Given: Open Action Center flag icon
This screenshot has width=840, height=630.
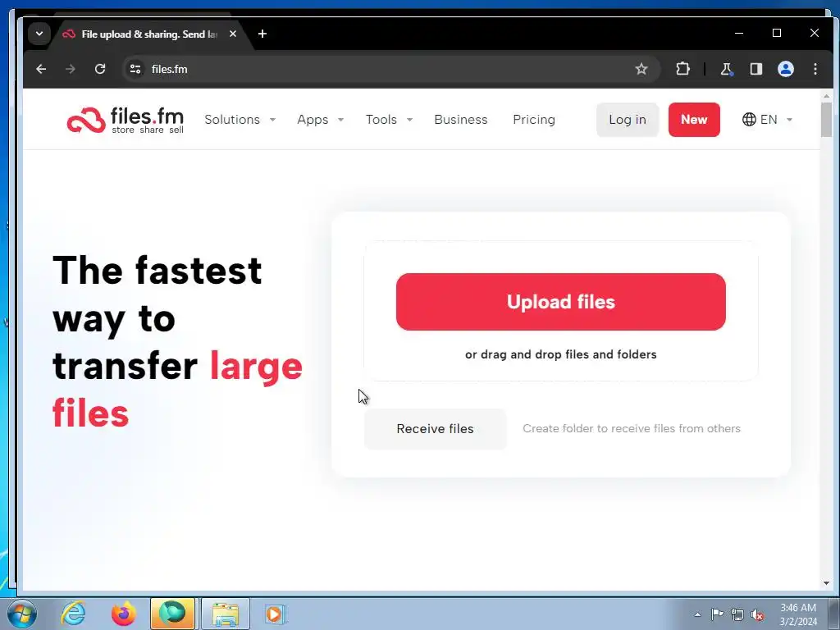Looking at the screenshot, I should click(x=717, y=614).
